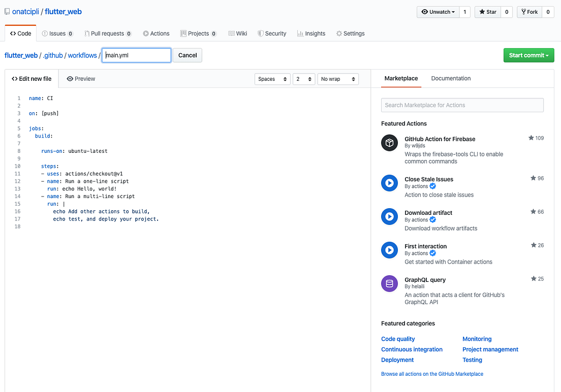Viewport: 561px width, 392px height.
Task: Click the repository book icon beside onatcipli
Action: 6,11
